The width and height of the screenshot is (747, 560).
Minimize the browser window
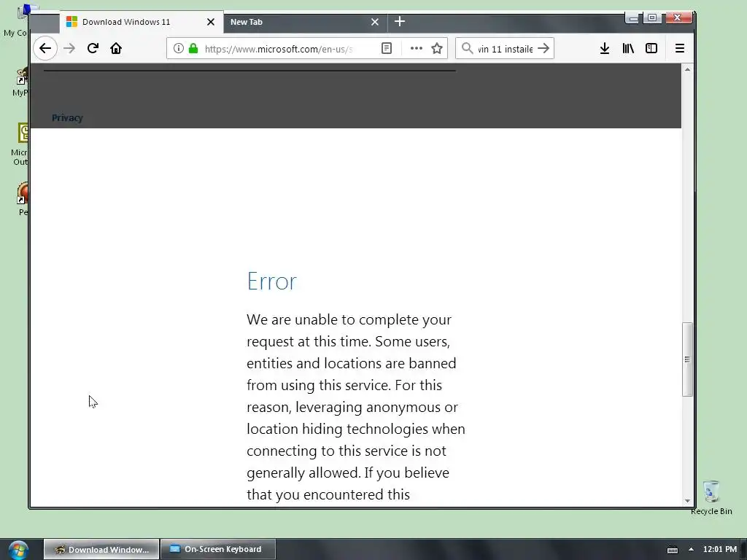632,18
